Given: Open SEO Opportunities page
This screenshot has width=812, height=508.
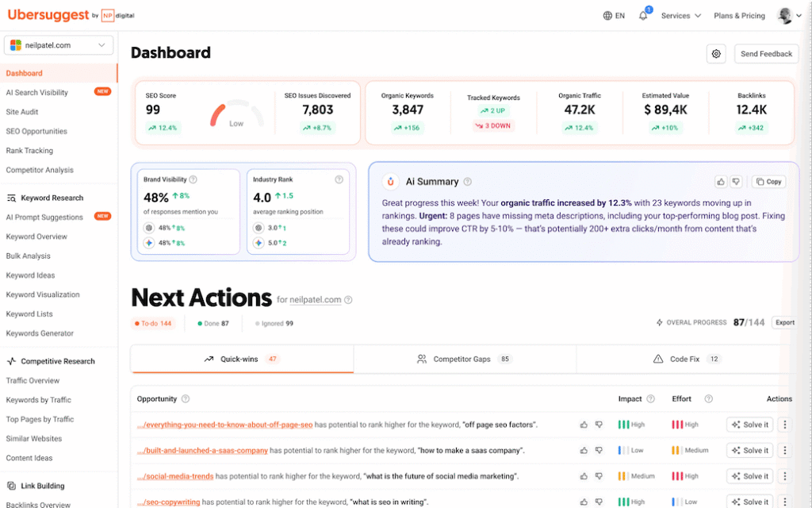Looking at the screenshot, I should pyautogui.click(x=36, y=131).
